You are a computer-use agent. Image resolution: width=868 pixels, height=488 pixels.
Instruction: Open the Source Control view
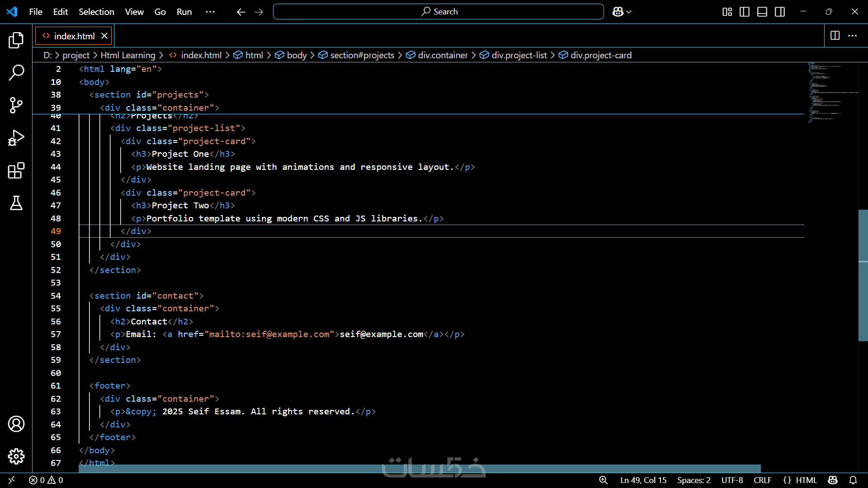(x=16, y=105)
